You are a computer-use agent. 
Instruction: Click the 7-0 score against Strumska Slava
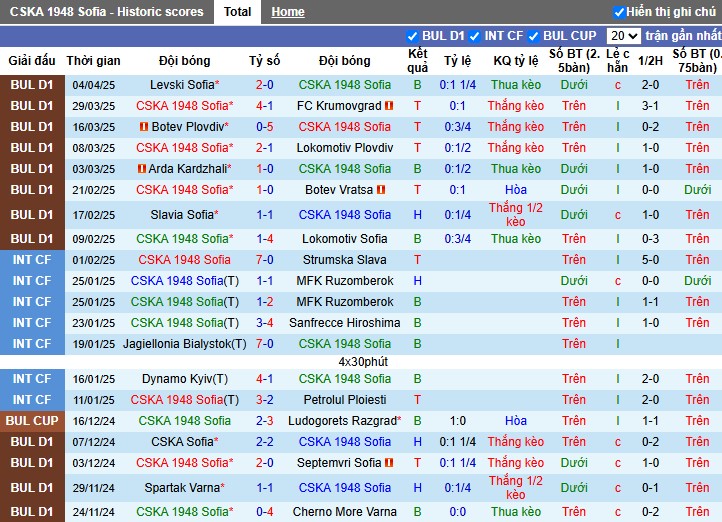coord(265,260)
